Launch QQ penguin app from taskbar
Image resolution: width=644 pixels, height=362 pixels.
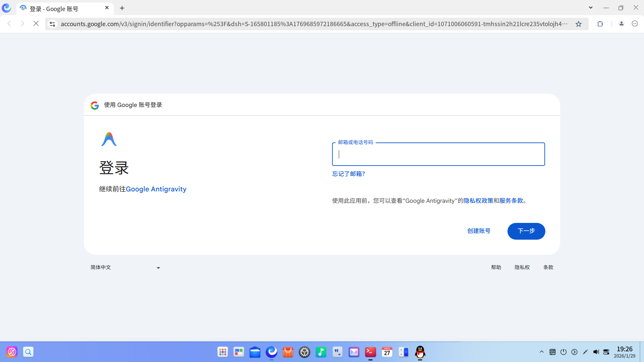(x=420, y=353)
